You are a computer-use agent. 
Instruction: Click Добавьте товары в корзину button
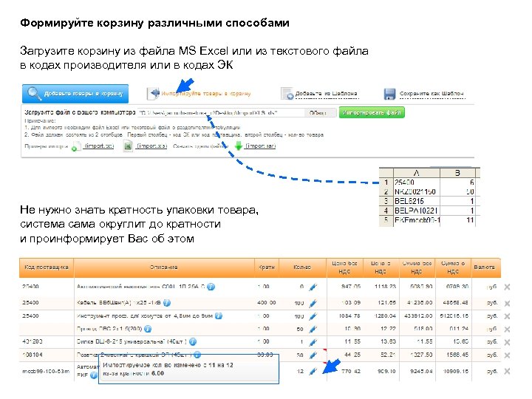[75, 94]
